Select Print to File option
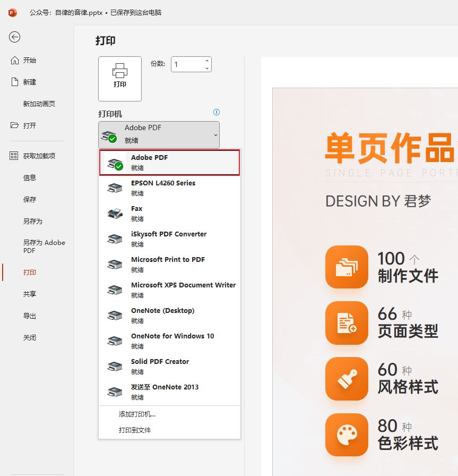This screenshot has height=476, width=458. point(135,430)
